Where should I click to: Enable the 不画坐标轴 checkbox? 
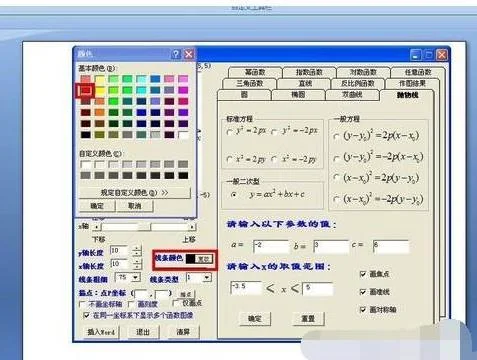(82, 304)
